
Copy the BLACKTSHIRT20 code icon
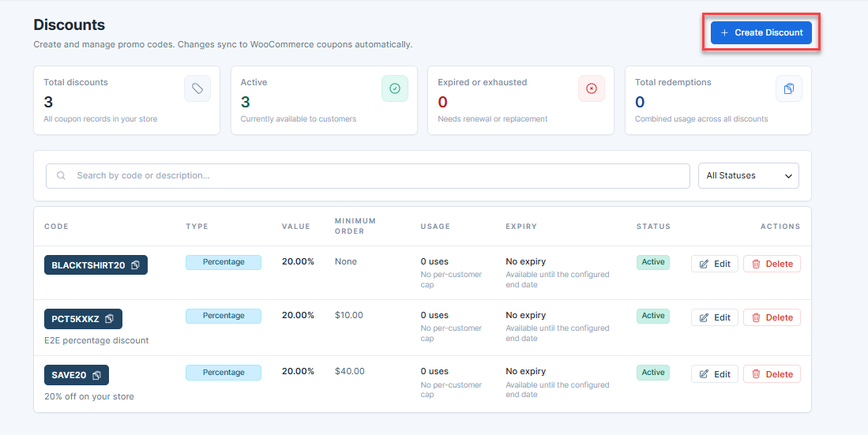pyautogui.click(x=136, y=265)
